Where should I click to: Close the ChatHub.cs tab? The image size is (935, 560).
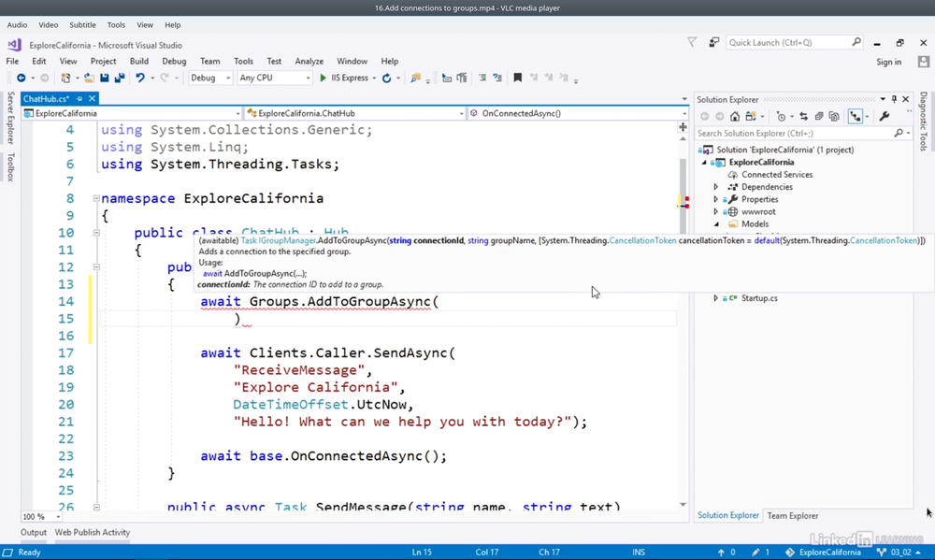pyautogui.click(x=92, y=98)
